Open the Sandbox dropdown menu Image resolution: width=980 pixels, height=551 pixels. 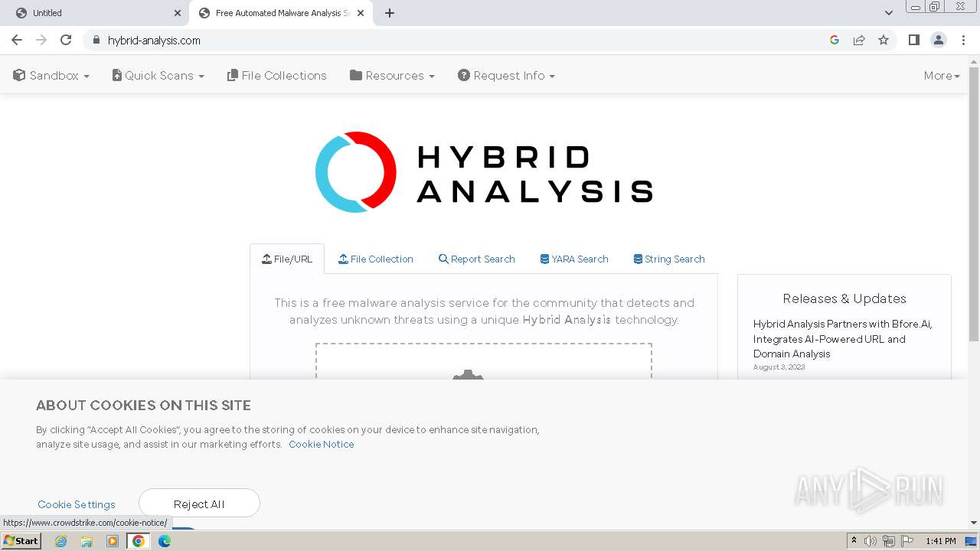pos(51,76)
